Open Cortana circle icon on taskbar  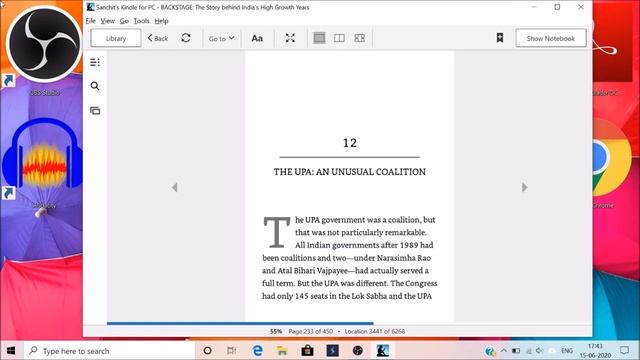pos(207,351)
